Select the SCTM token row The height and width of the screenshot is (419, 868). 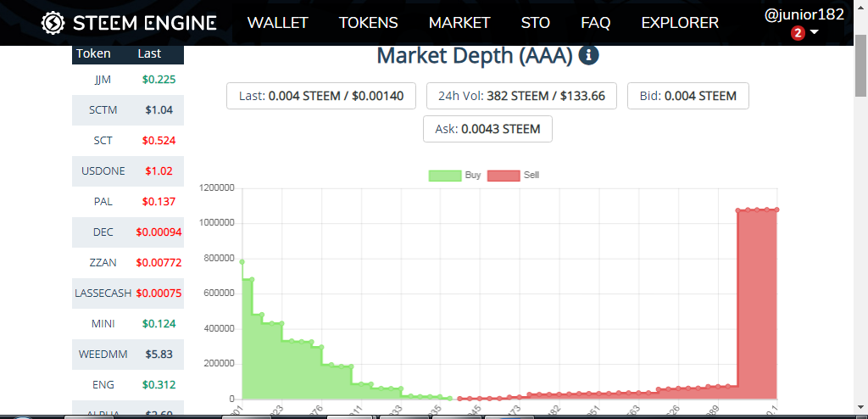[x=128, y=110]
